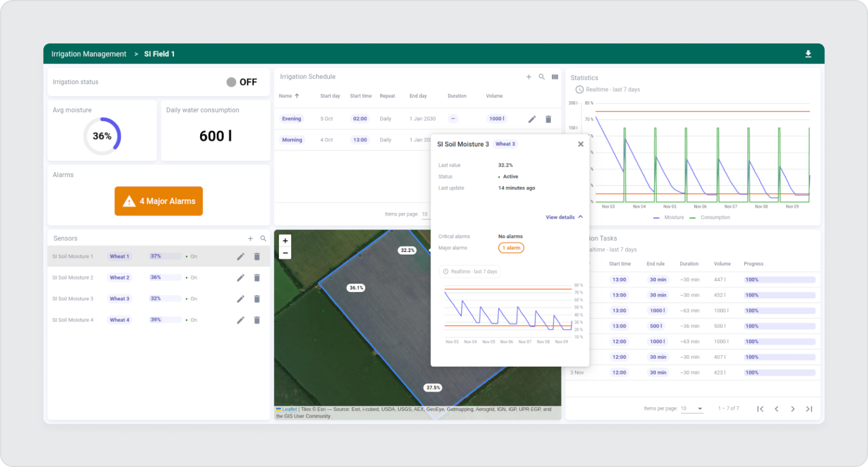Click the download icon in header
This screenshot has width=868, height=467.
808,54
